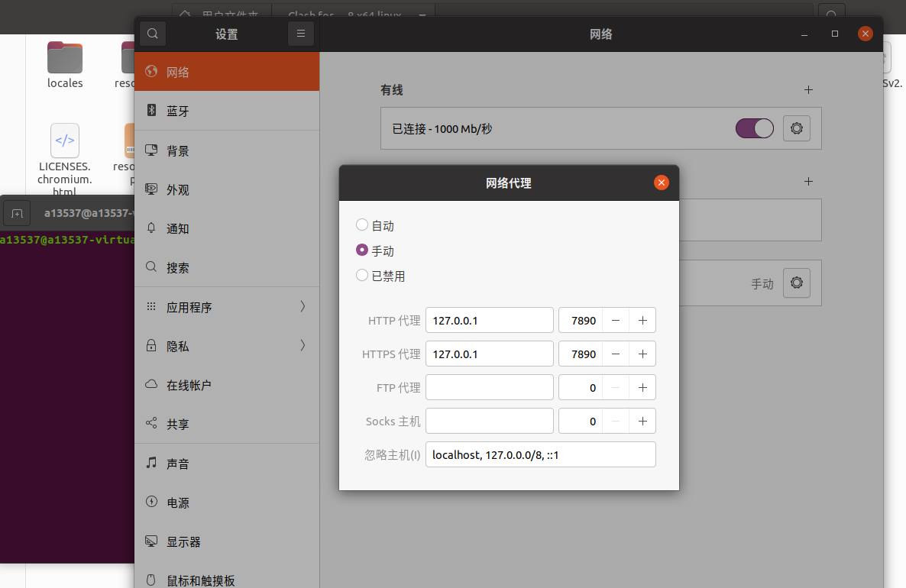
Task: Click the HTTP 代理 host field
Action: click(x=490, y=320)
